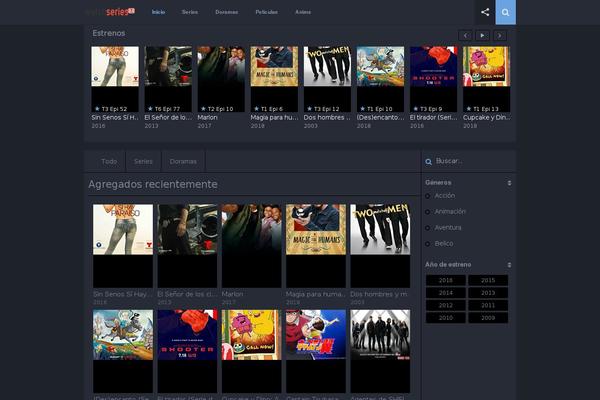Play the Estrenos carousel
Image resolution: width=600 pixels, height=400 pixels.
(482, 36)
